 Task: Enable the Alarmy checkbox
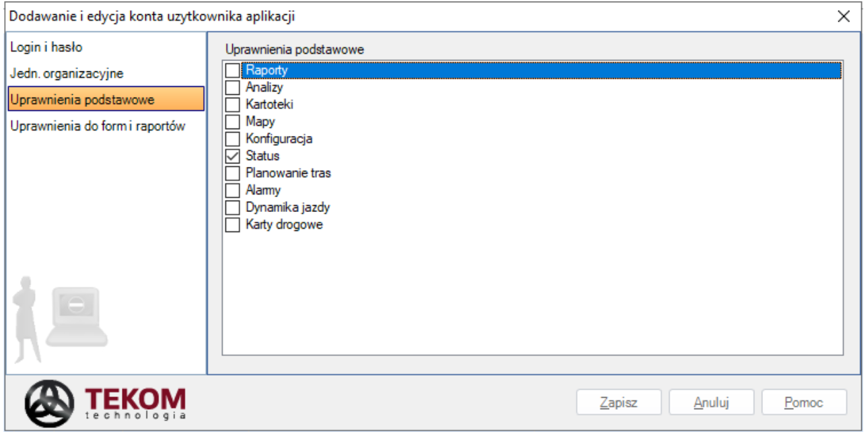[232, 190]
